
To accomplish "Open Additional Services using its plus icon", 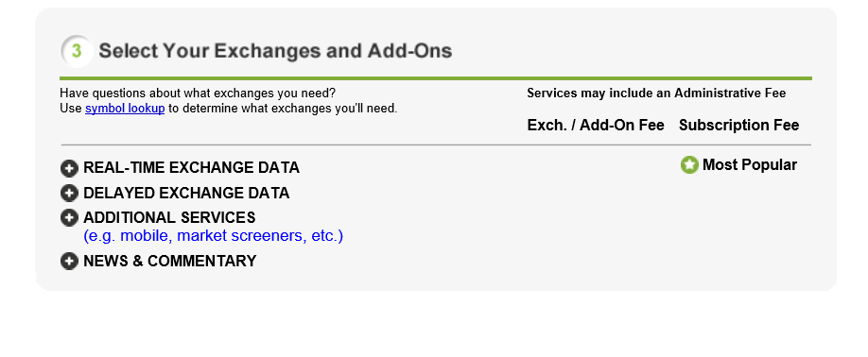I will pos(69,218).
